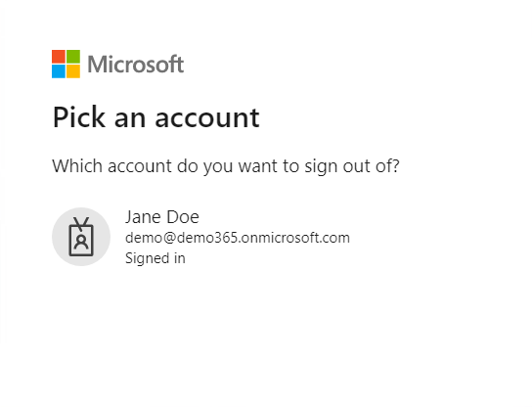Screen dimensions: 532x407
Task: Click the Microsoft wordmark text
Action: tap(136, 65)
